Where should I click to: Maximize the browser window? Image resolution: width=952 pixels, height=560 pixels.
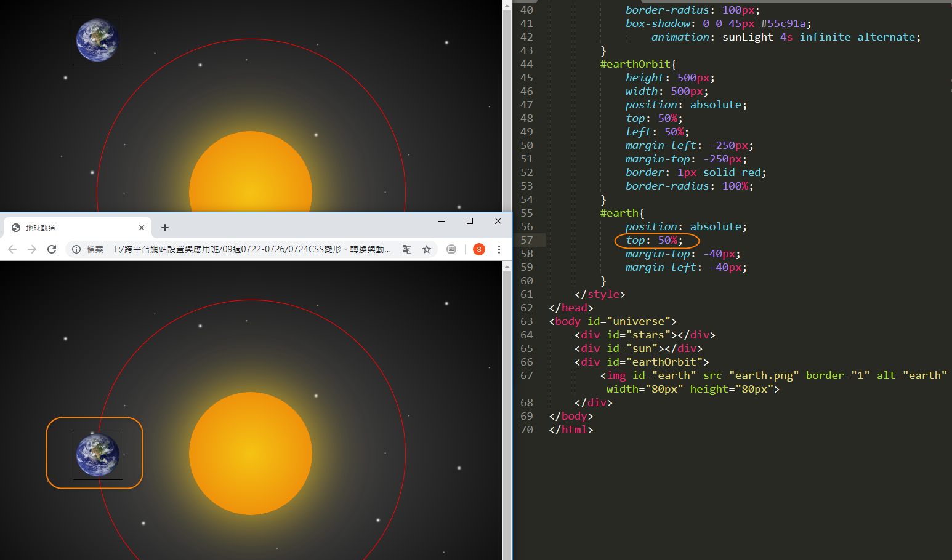click(x=470, y=221)
